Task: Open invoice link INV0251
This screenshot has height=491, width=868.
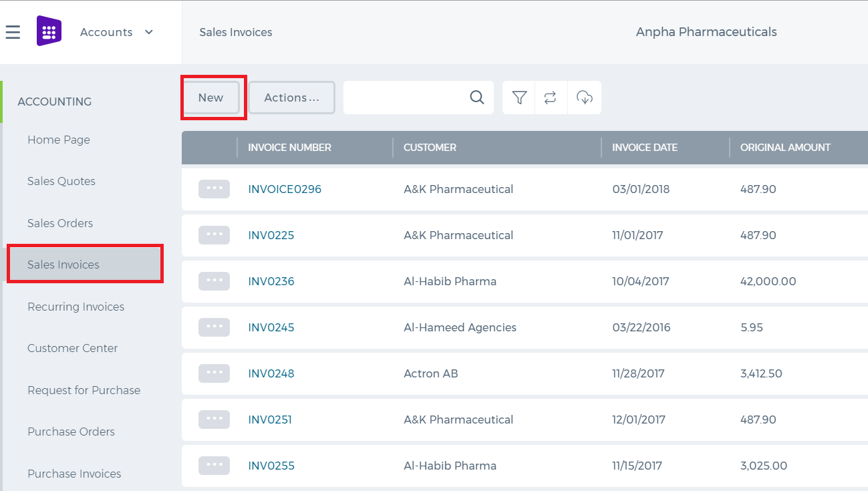Action: (x=270, y=420)
